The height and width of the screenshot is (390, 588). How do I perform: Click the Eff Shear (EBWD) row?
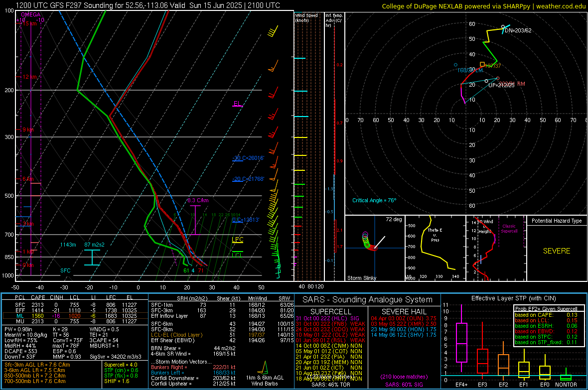click(222, 340)
